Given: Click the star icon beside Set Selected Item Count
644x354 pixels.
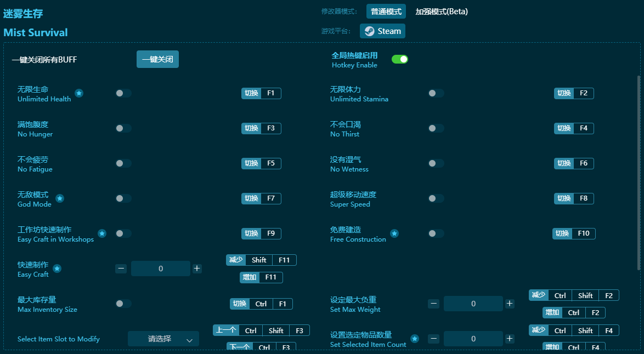Looking at the screenshot, I should pyautogui.click(x=415, y=339).
